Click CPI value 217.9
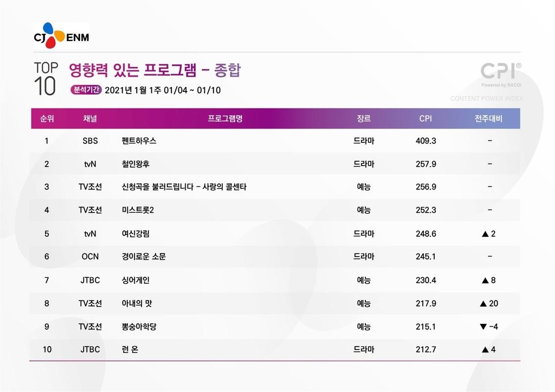 (426, 303)
